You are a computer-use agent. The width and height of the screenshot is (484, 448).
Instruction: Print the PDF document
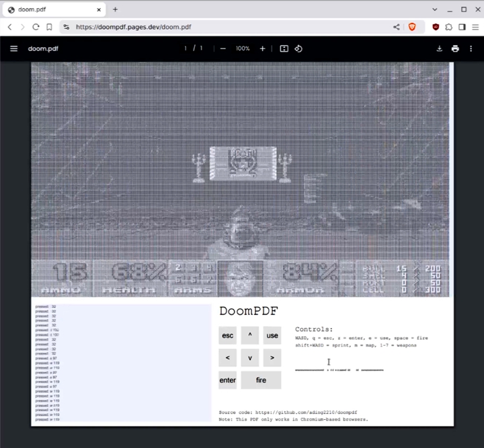click(455, 48)
